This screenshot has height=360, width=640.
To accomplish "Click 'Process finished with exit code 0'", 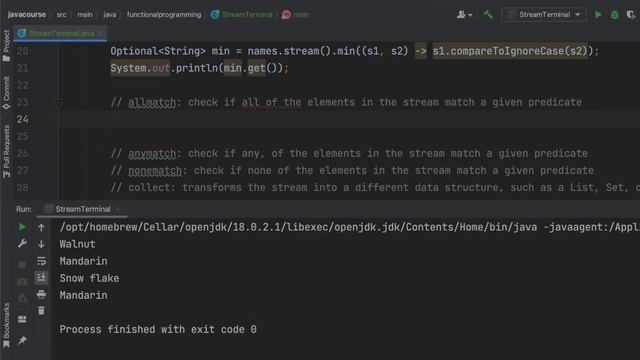I will point(158,329).
